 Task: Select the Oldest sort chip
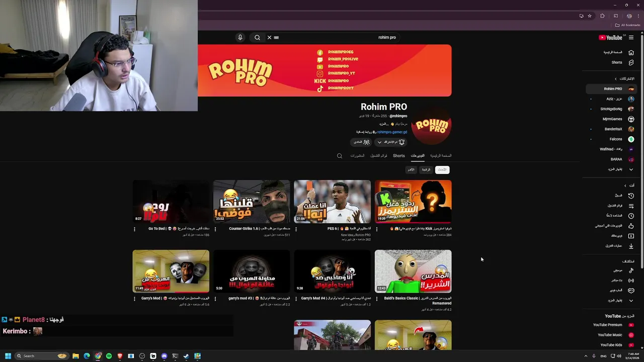click(411, 170)
